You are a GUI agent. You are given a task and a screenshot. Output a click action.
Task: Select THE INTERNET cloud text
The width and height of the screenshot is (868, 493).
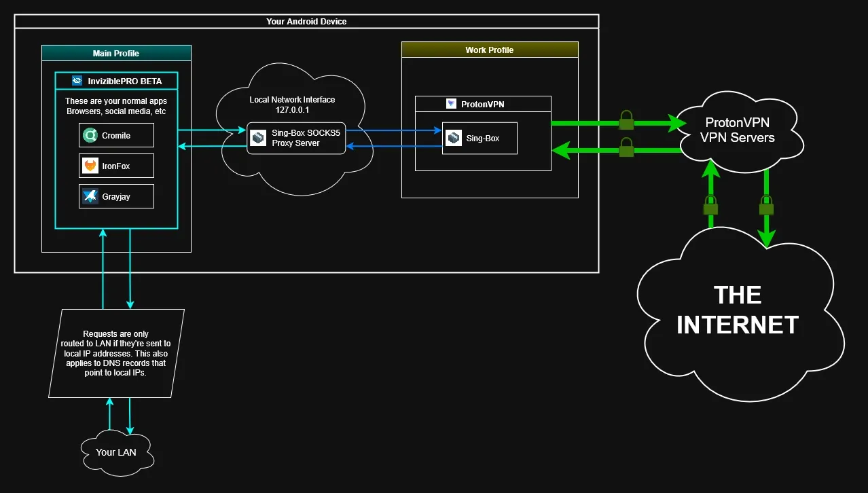point(738,310)
